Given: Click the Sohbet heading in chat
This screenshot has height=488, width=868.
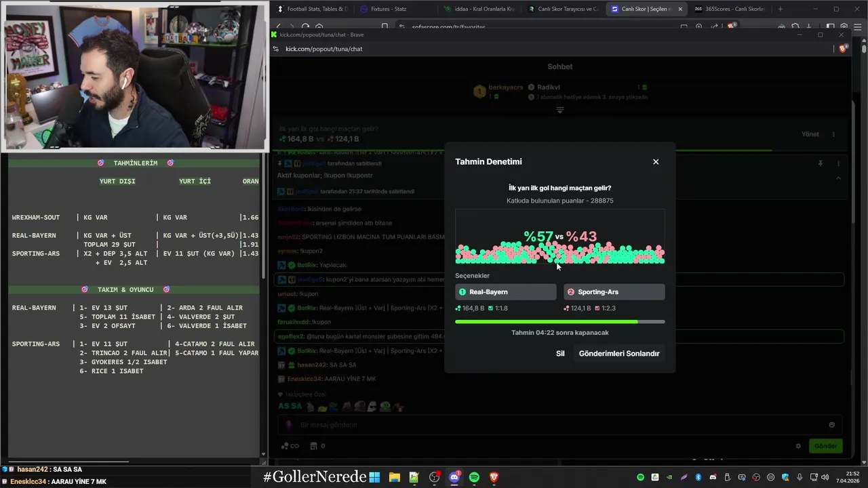Looking at the screenshot, I should 560,66.
